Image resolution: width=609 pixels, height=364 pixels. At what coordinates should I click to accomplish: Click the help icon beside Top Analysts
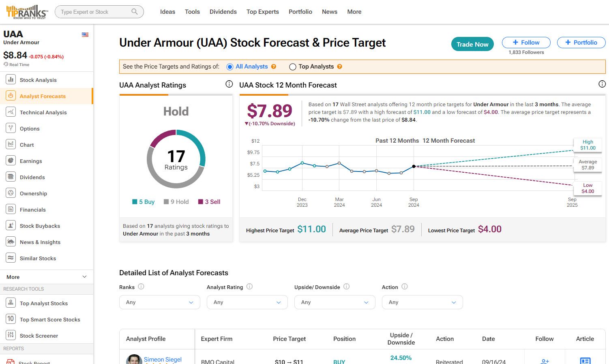tap(340, 66)
